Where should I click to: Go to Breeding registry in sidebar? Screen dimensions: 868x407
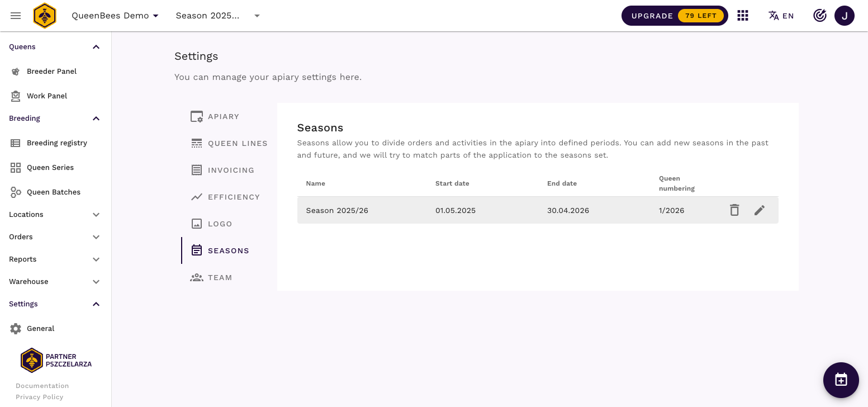click(x=56, y=143)
